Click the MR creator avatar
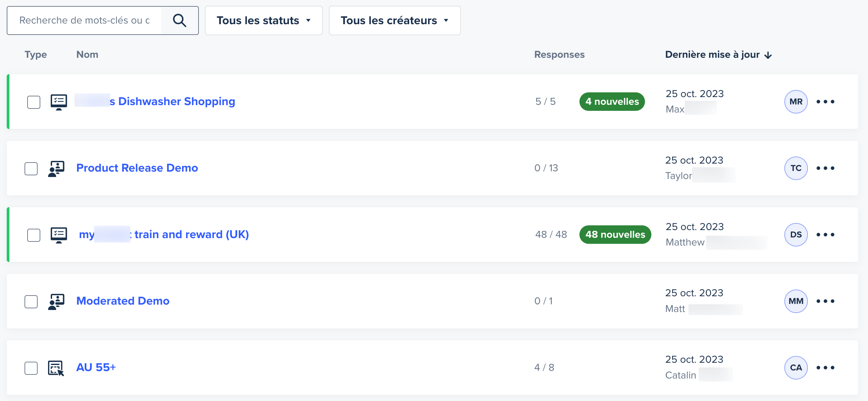 (795, 101)
